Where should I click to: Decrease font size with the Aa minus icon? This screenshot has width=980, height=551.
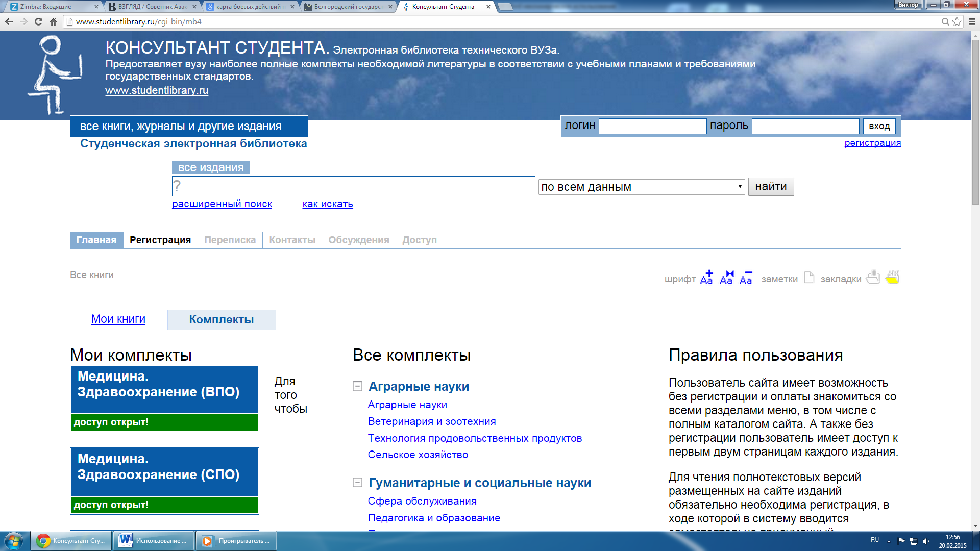tap(746, 278)
